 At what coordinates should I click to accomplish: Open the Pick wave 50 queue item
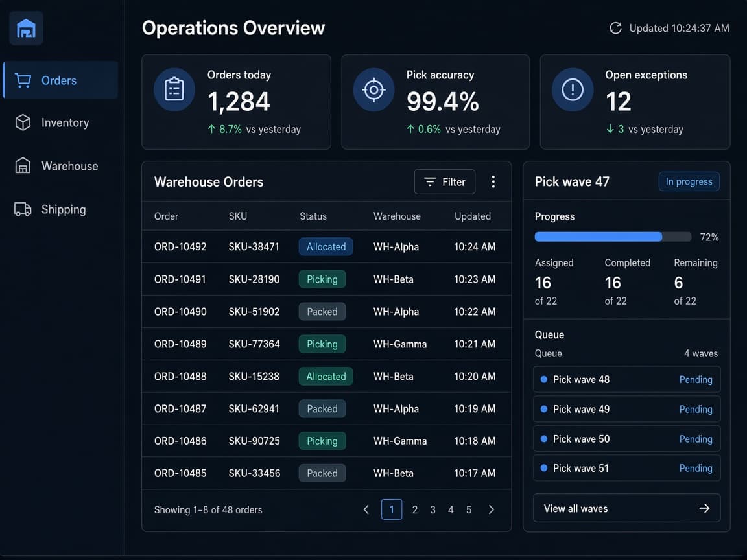(x=626, y=439)
